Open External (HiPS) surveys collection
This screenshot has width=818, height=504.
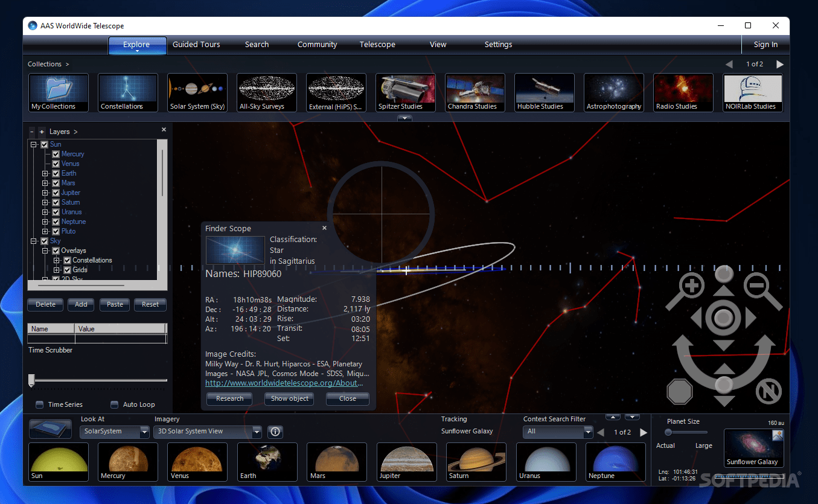pyautogui.click(x=336, y=93)
